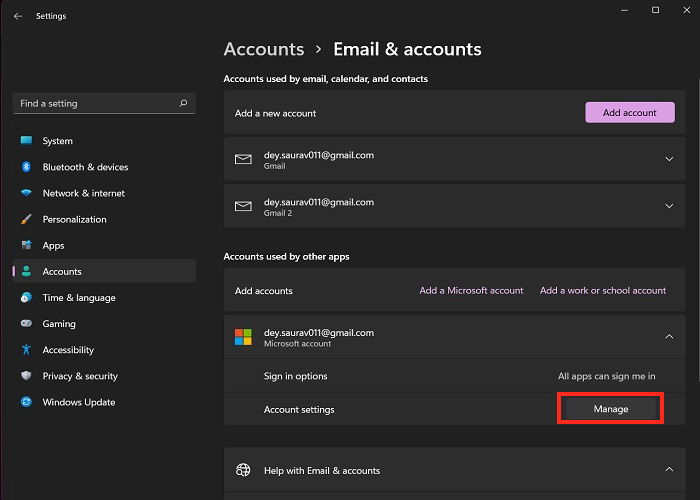Select the Bluetooth & devices icon

tap(26, 167)
